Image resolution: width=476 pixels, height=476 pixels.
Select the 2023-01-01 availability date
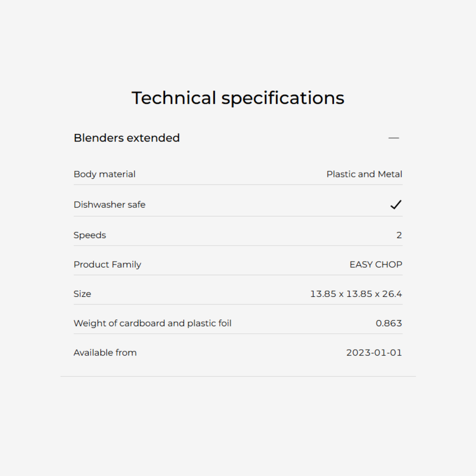374,353
